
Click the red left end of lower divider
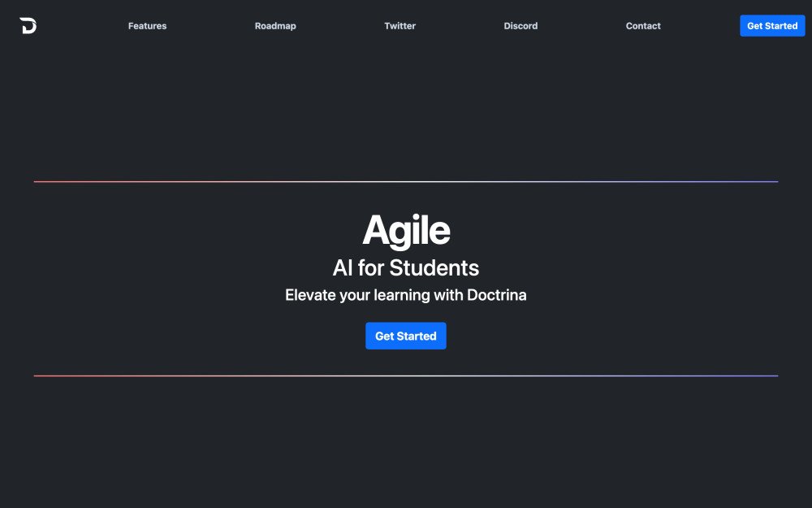pyautogui.click(x=49, y=376)
